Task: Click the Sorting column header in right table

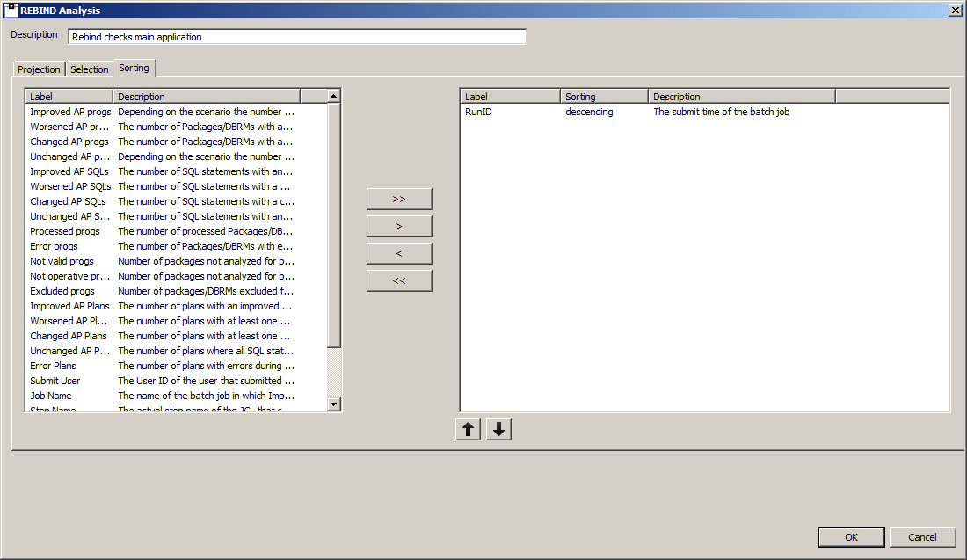Action: click(x=603, y=97)
